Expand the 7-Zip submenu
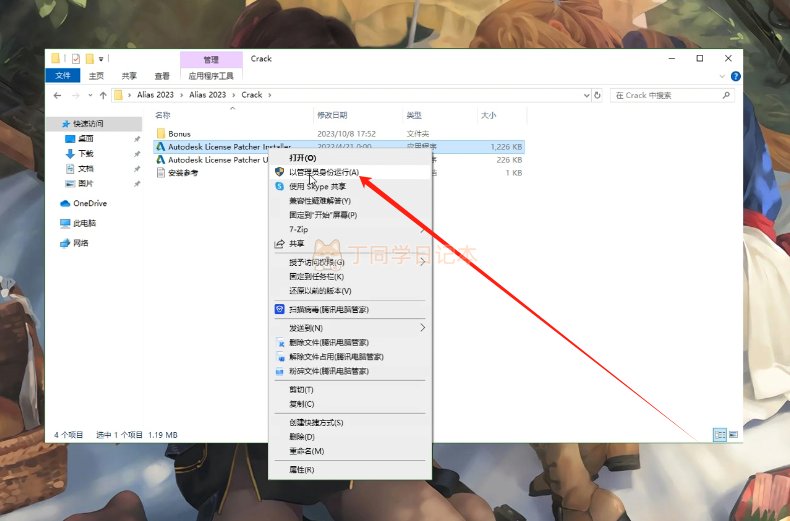790x521 pixels. [x=350, y=229]
